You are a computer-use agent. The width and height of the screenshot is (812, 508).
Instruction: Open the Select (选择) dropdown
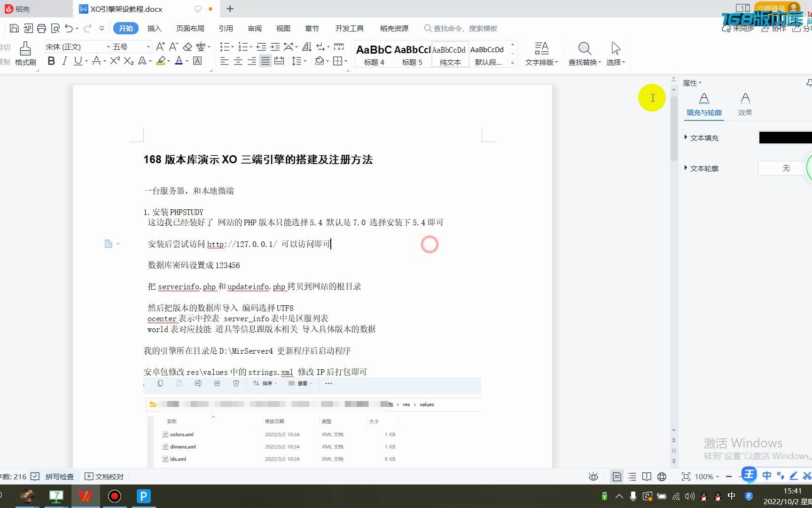(616, 54)
